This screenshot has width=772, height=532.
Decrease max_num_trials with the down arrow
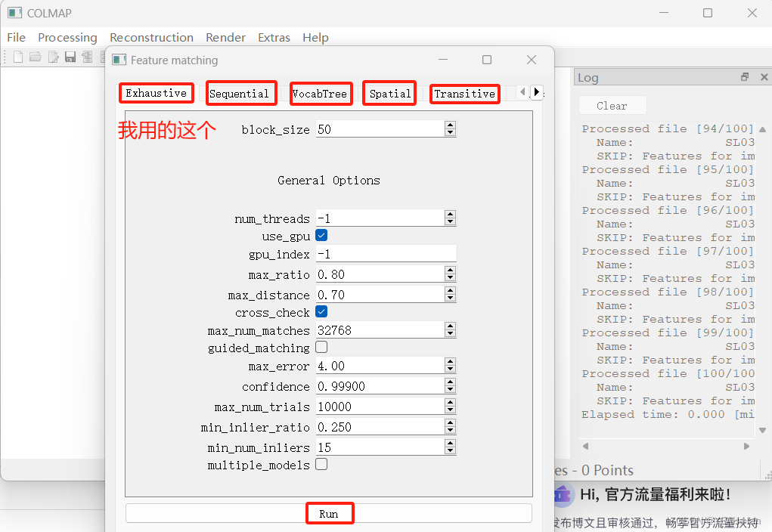click(x=450, y=410)
